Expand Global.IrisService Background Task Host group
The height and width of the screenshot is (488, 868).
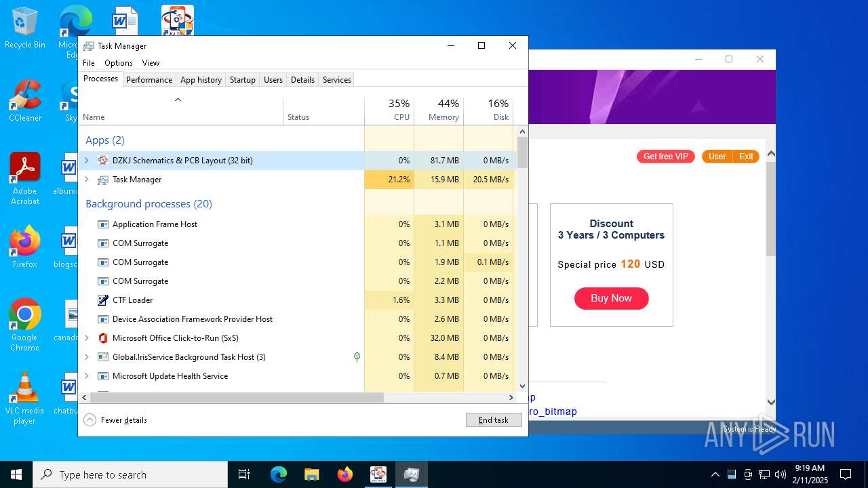click(x=86, y=357)
